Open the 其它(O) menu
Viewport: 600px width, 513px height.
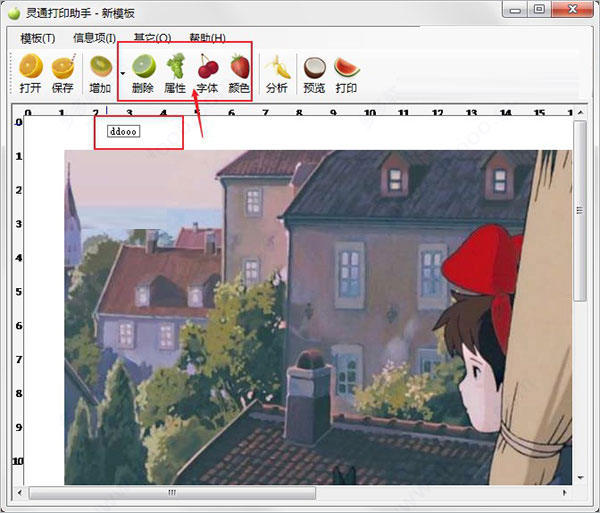pos(152,38)
